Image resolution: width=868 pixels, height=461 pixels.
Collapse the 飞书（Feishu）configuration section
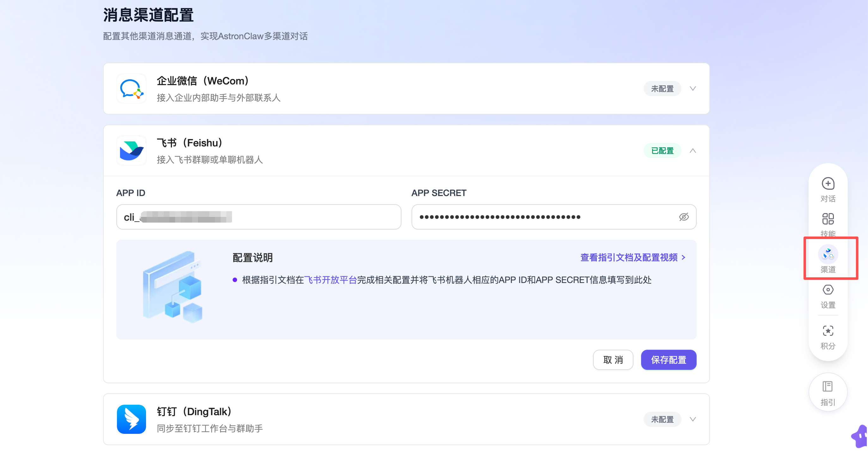point(693,150)
